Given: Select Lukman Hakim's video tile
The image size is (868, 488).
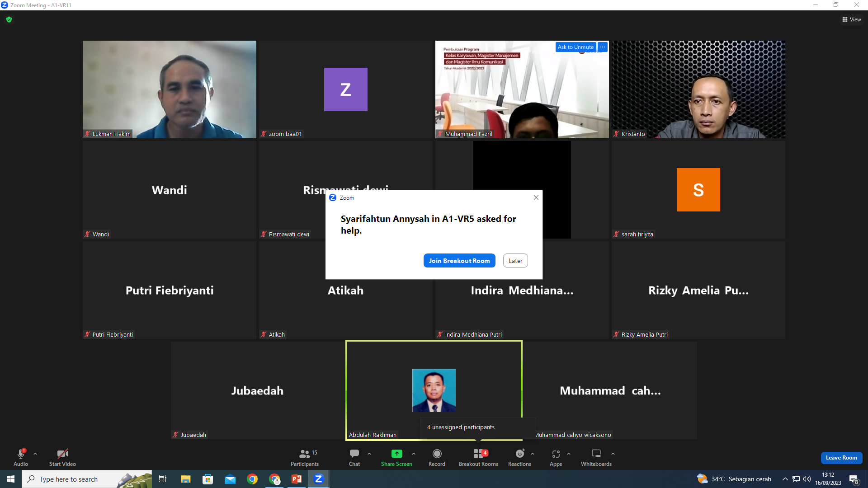Looking at the screenshot, I should (170, 89).
